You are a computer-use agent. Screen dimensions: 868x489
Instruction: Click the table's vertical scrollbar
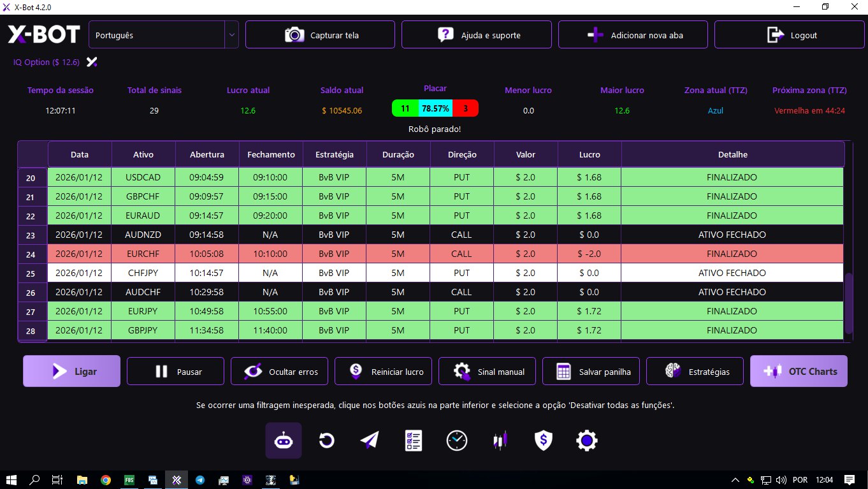pos(848,300)
